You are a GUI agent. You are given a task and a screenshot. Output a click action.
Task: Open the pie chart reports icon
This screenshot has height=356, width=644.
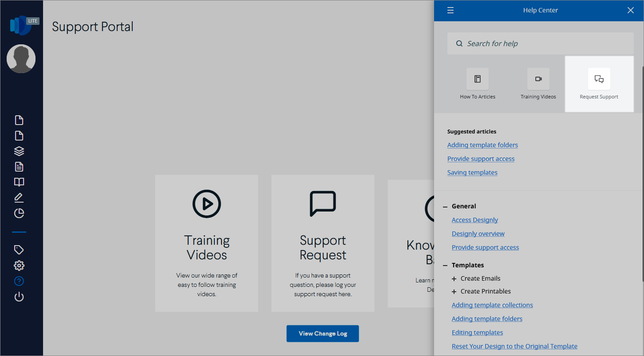(19, 213)
